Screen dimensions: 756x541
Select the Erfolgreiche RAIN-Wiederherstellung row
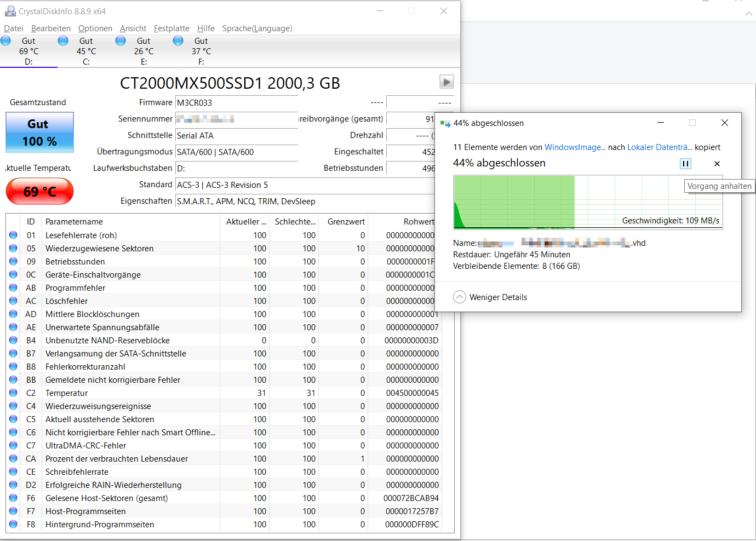pyautogui.click(x=224, y=485)
